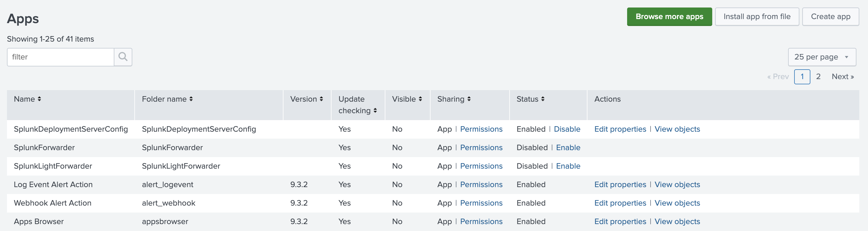The height and width of the screenshot is (231, 868).
Task: Focus the filter text input field
Action: [x=61, y=57]
